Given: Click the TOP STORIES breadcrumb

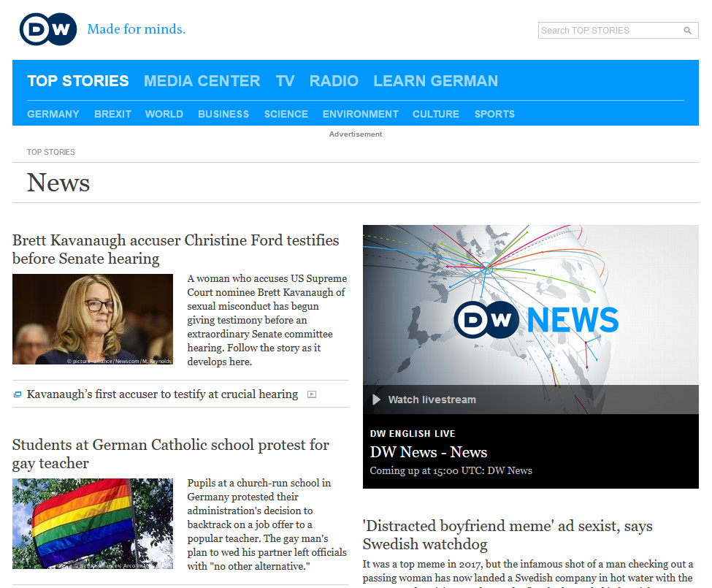Looking at the screenshot, I should coord(51,152).
